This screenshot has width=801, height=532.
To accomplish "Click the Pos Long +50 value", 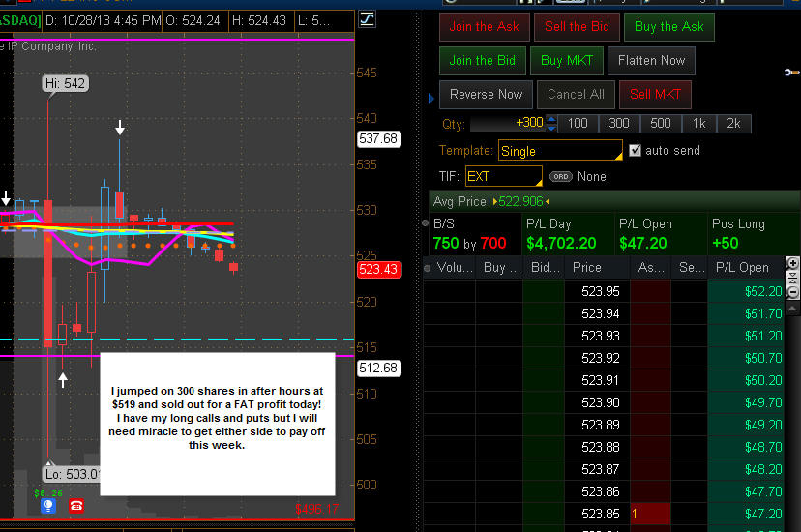I will pos(725,243).
